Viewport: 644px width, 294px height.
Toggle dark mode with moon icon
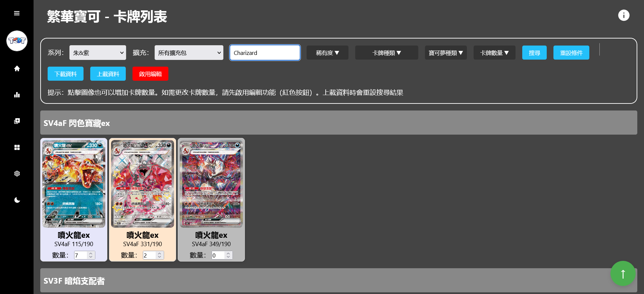tap(17, 200)
